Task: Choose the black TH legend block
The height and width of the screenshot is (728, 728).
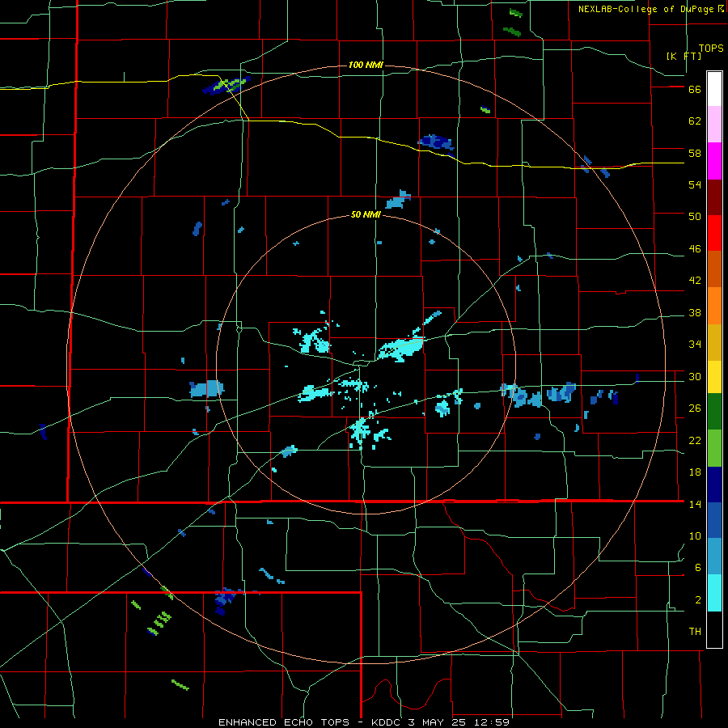Action: 714,629
